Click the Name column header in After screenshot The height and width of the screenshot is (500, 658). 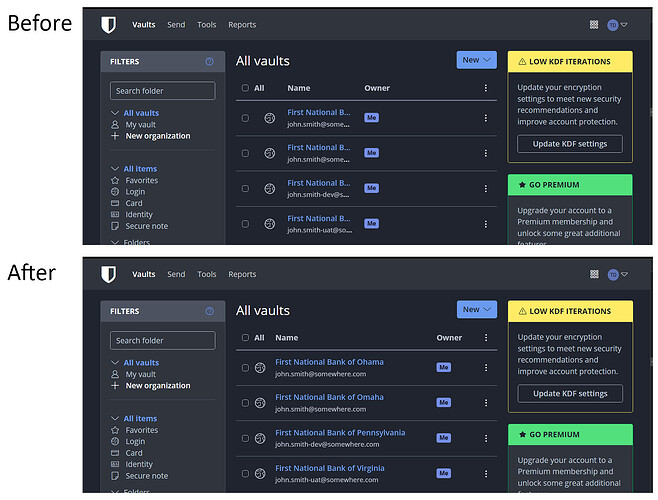click(287, 338)
